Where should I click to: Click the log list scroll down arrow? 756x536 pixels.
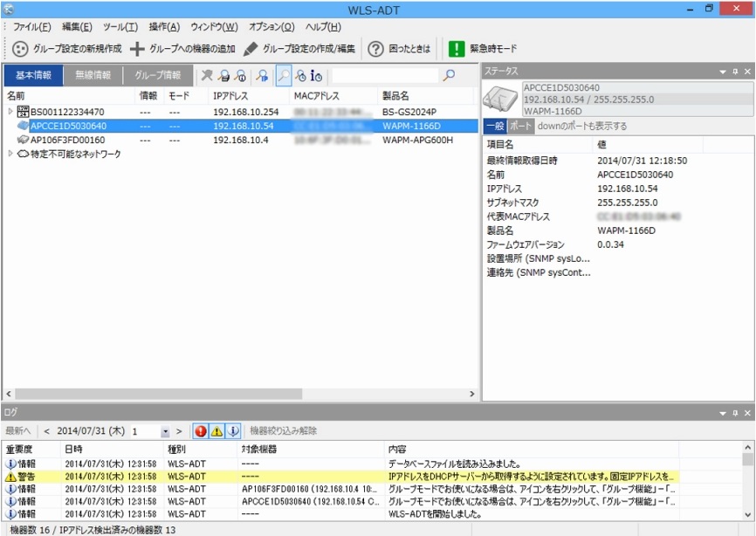[x=747, y=514]
